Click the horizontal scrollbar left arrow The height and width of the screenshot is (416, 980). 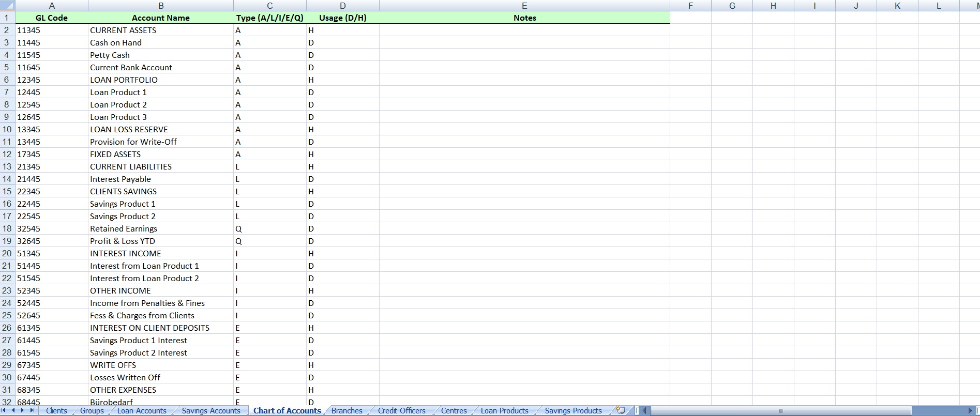645,411
